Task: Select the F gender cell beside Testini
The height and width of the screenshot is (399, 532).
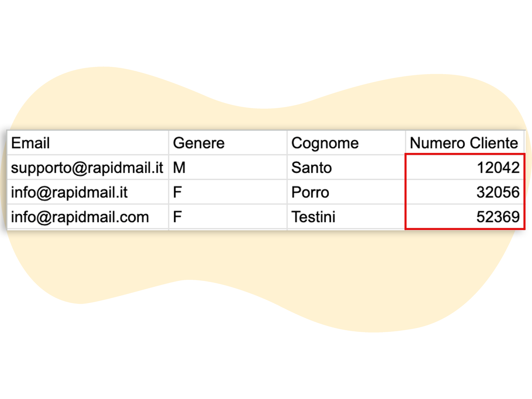Action: pyautogui.click(x=227, y=217)
